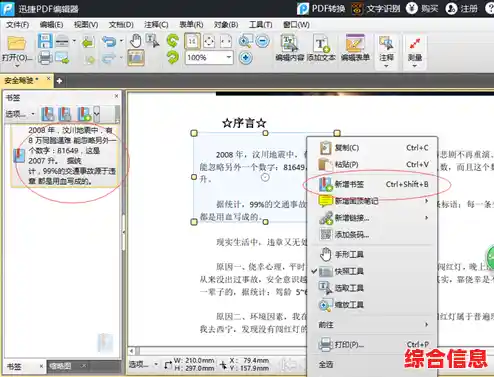
Task: Click the fit page icon beside 1:1
Action: click(209, 41)
